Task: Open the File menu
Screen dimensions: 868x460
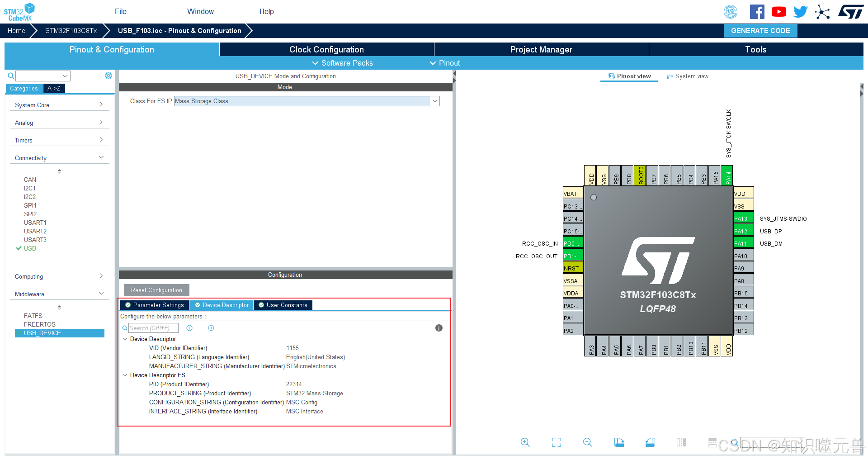Action: [x=121, y=11]
